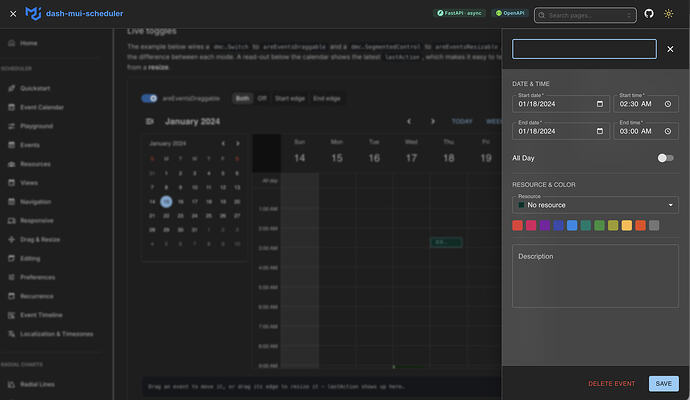Go to previous month in mini calendar
Viewport: 690px width, 400px height.
pyautogui.click(x=223, y=143)
